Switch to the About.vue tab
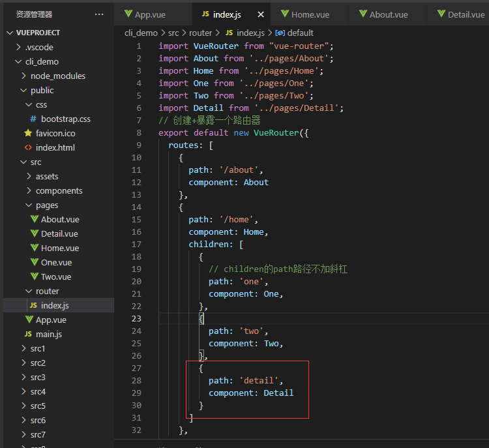The width and height of the screenshot is (489, 448). click(x=388, y=14)
